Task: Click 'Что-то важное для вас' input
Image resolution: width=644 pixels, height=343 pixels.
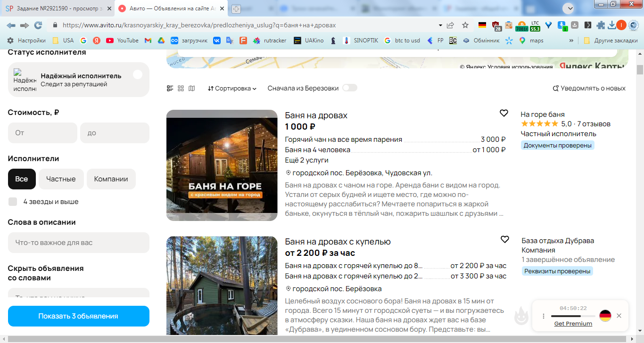Action: (x=79, y=243)
